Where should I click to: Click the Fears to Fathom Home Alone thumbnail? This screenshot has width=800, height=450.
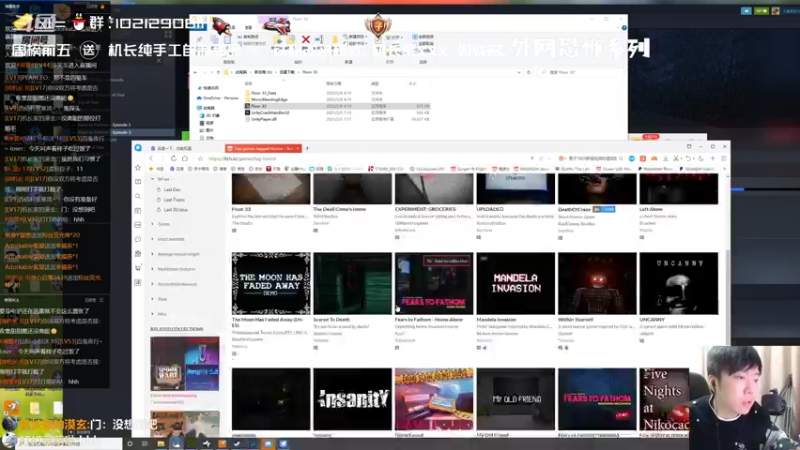pyautogui.click(x=434, y=283)
